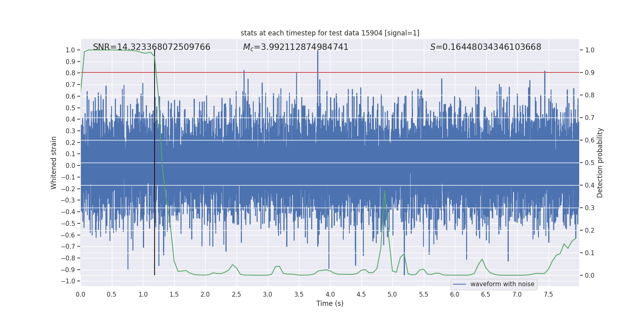Select the chirp mass Mc=3.99 annotation
Viewport: 644px width, 322px height.
(295, 47)
